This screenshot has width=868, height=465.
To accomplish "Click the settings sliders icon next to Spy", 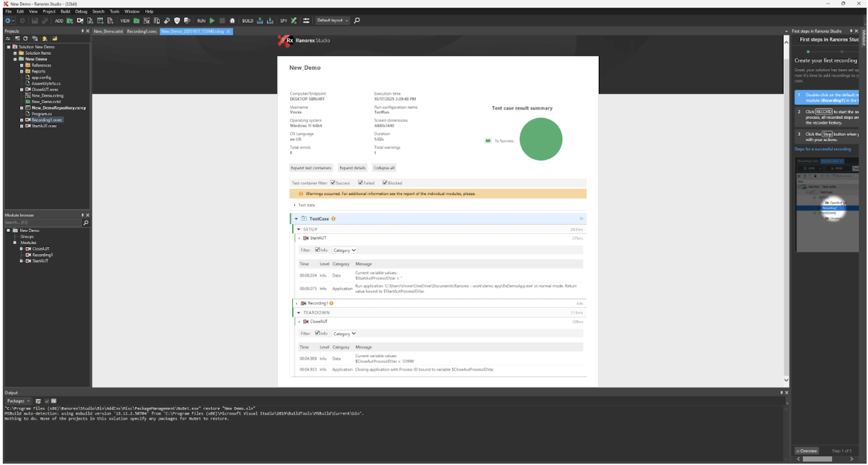I will point(306,21).
